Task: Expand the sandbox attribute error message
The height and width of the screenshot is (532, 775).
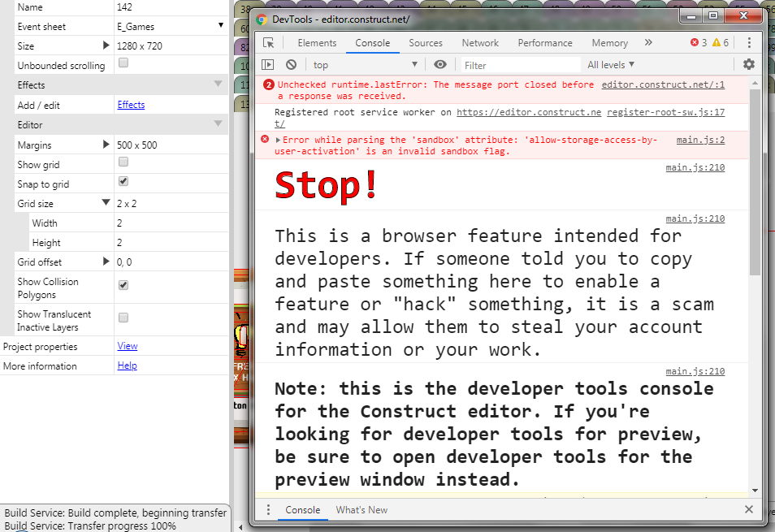Action: click(279, 141)
